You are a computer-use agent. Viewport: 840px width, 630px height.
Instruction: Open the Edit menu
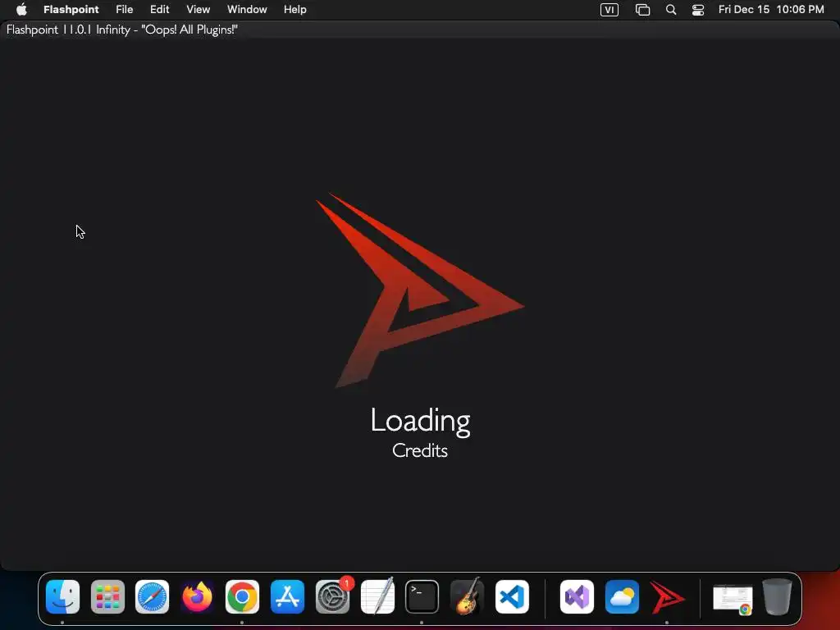(x=160, y=10)
